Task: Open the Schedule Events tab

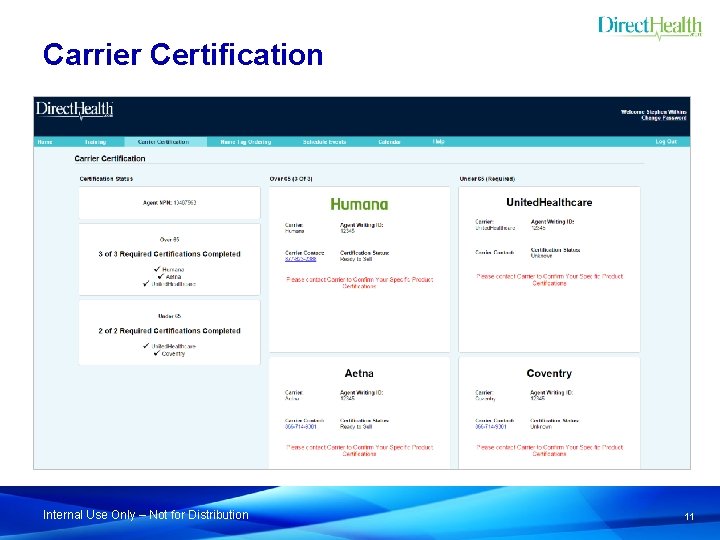Action: click(x=324, y=142)
